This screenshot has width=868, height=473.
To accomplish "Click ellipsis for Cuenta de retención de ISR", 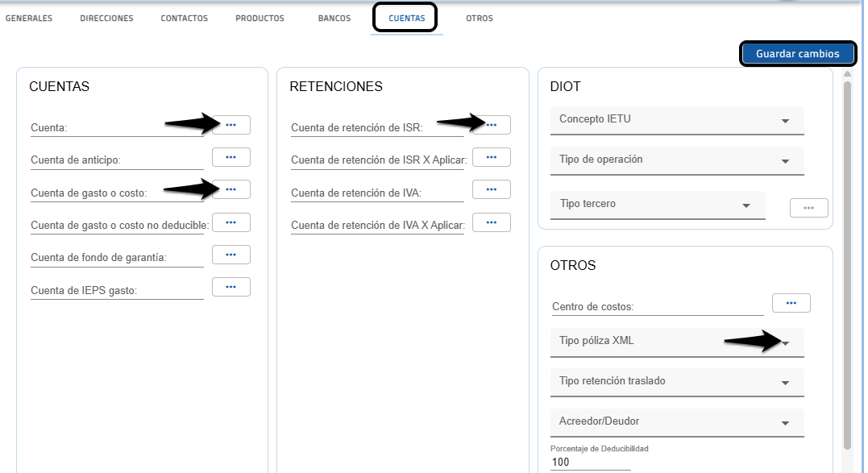I will point(491,125).
